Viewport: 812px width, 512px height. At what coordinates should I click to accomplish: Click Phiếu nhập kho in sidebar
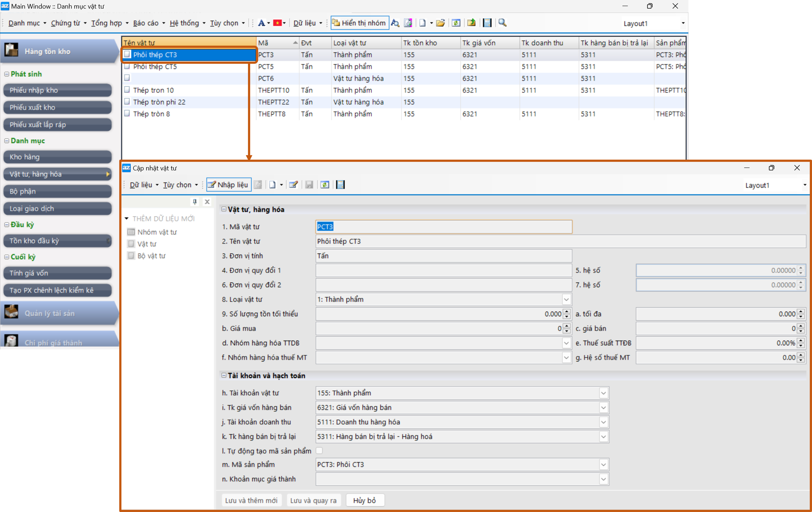[x=57, y=90]
